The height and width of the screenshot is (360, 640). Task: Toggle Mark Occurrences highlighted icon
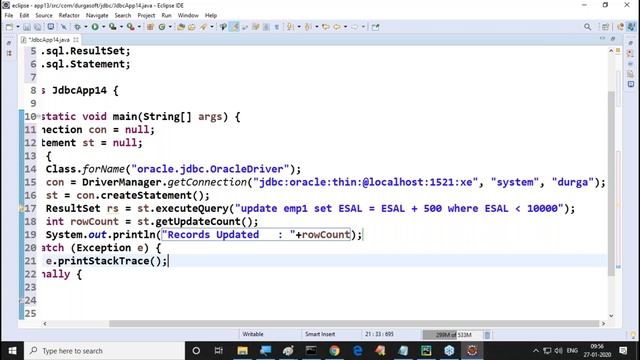coord(234,27)
